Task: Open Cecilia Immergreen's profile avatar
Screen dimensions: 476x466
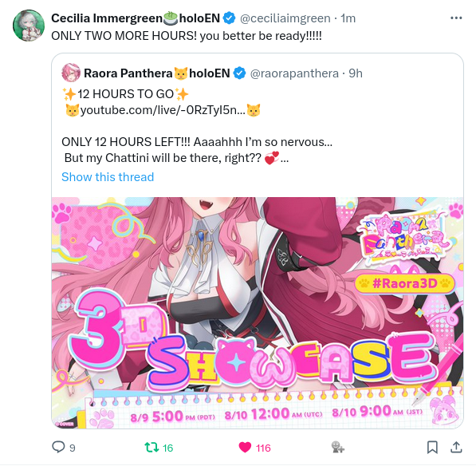Action: click(x=29, y=26)
